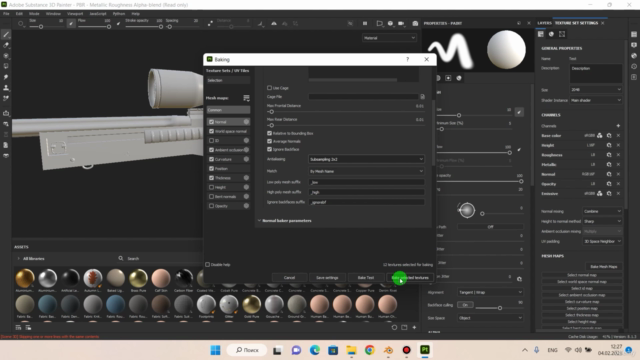Select the Eraser tool in left toolbar
This screenshot has width=640, height=360.
pos(6,45)
